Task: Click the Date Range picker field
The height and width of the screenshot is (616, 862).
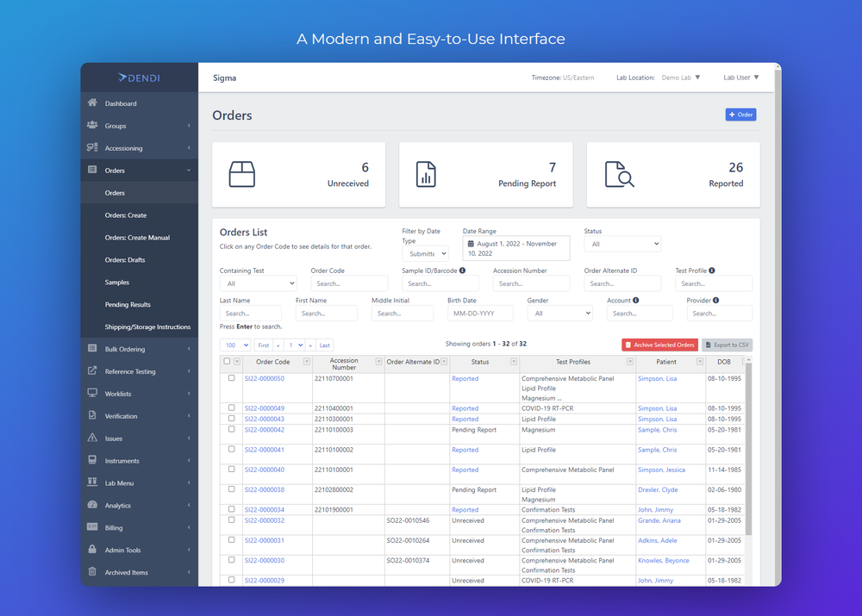Action: coord(516,248)
